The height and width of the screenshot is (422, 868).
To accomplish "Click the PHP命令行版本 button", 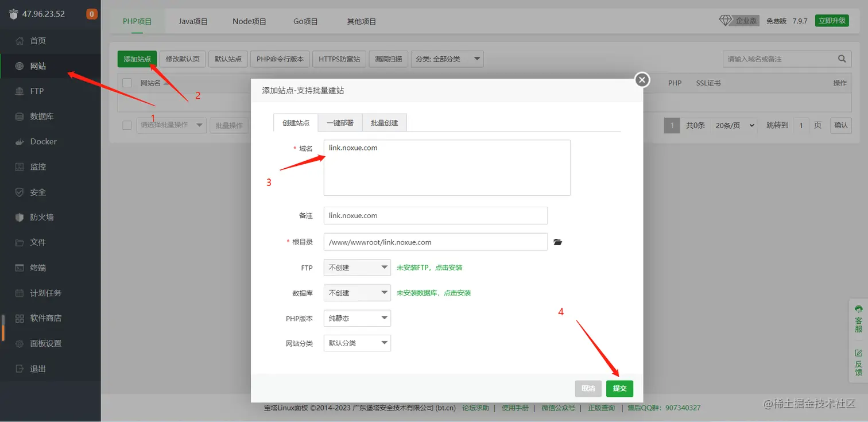I will [x=280, y=59].
